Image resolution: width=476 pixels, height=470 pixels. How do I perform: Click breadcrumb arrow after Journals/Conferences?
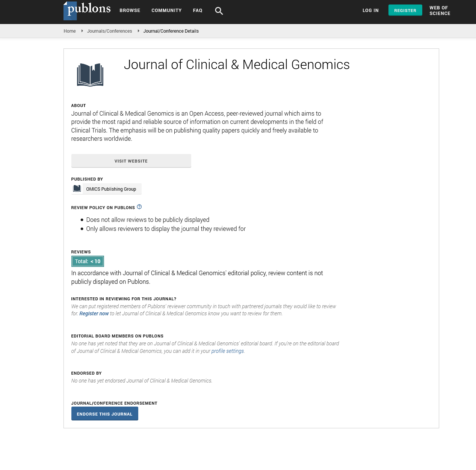click(x=138, y=31)
